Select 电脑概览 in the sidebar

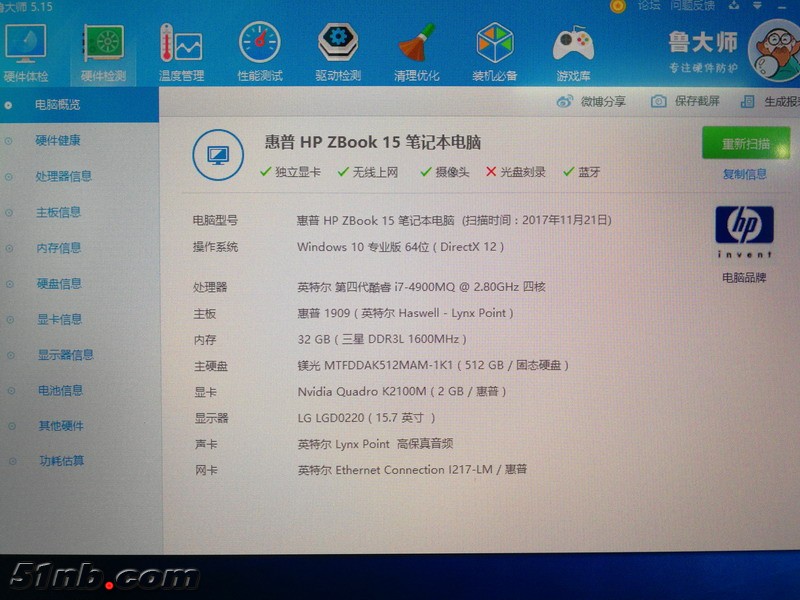click(58, 105)
